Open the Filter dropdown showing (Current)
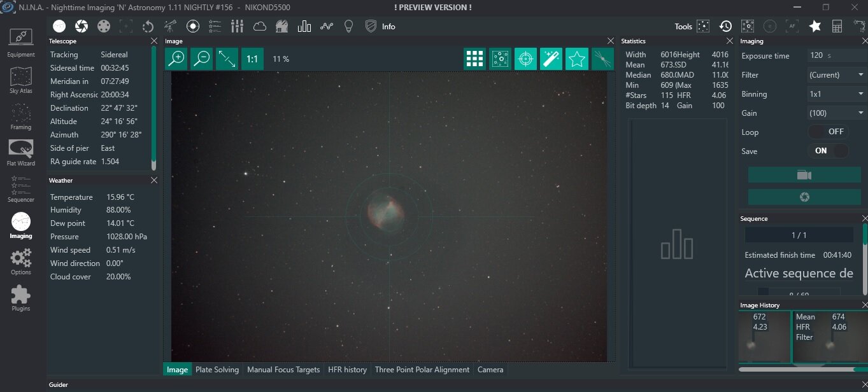The image size is (868, 392). coord(837,74)
